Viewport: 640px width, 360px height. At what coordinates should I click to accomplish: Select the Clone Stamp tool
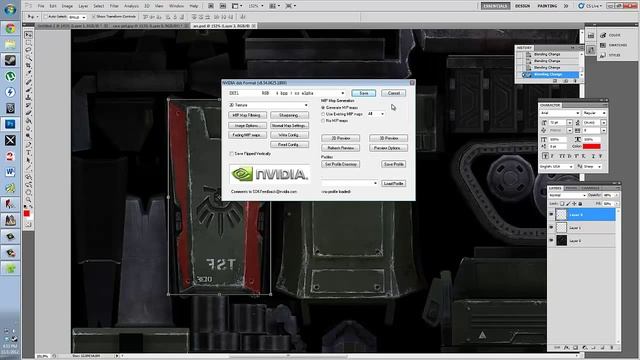(x=29, y=98)
